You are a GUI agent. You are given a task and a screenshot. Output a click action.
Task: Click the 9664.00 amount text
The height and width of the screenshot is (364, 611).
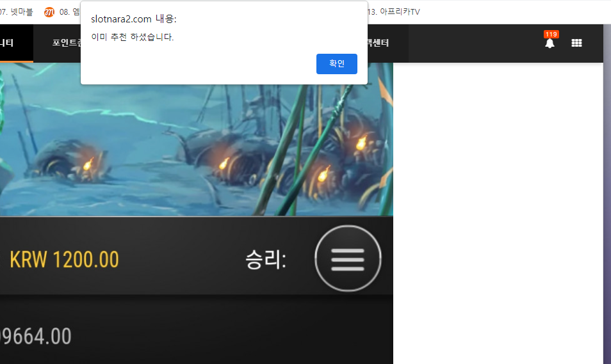36,336
